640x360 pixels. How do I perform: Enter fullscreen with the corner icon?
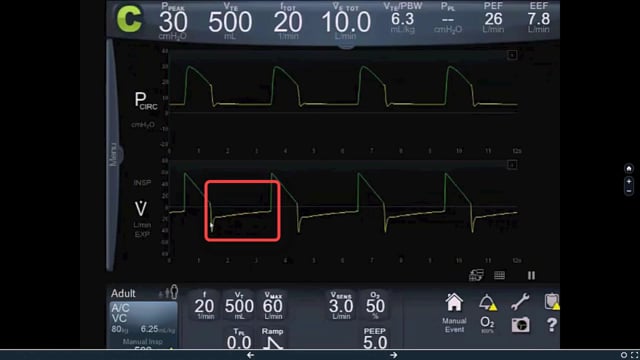[635, 355]
